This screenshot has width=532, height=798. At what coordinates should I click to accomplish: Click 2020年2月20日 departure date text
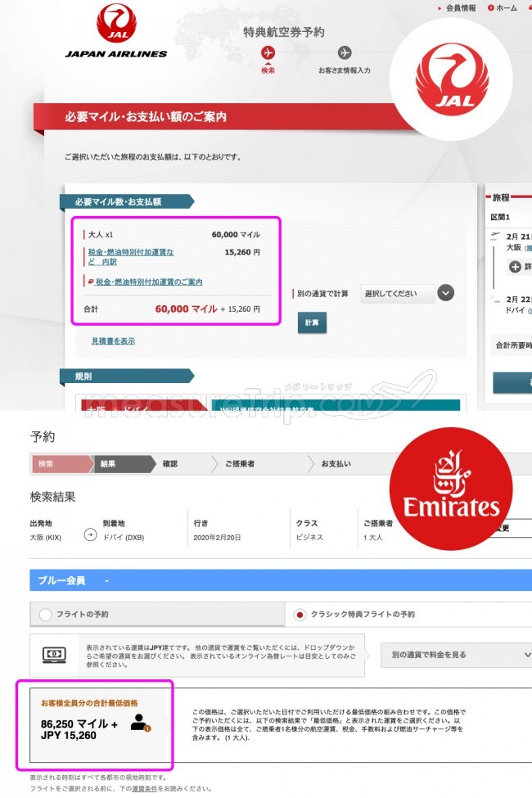coord(217,538)
